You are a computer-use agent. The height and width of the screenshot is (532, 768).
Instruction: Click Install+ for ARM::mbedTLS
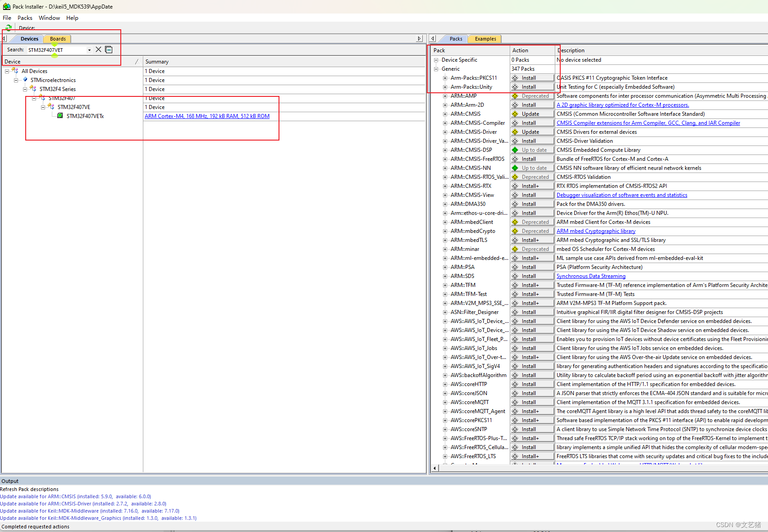point(532,240)
